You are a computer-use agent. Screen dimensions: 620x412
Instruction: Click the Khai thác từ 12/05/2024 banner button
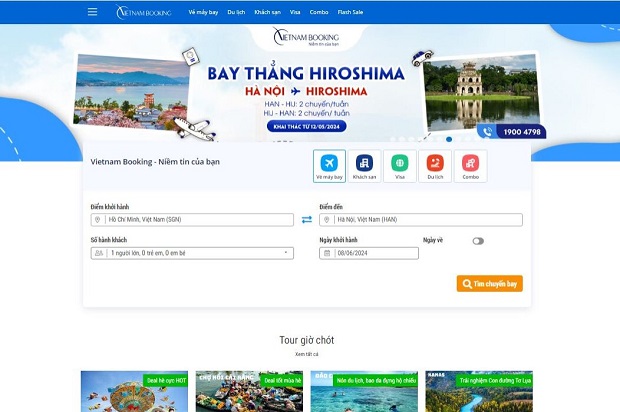coord(307,127)
